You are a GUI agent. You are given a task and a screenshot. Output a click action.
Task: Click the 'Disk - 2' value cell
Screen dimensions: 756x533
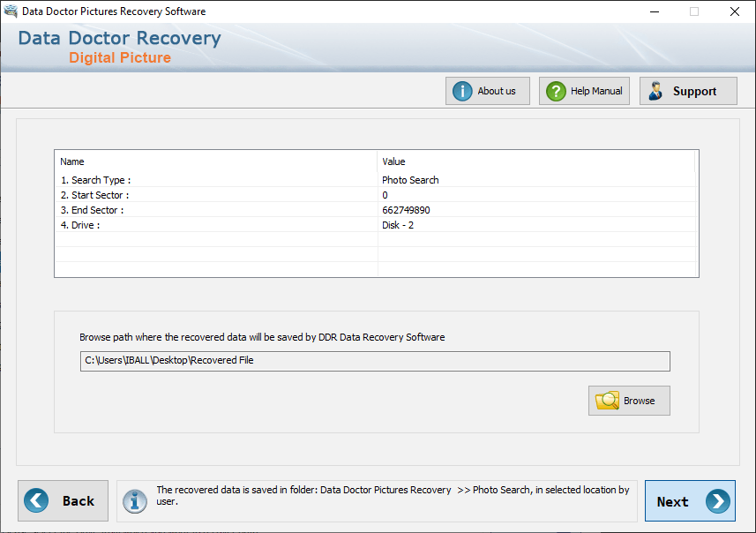536,225
